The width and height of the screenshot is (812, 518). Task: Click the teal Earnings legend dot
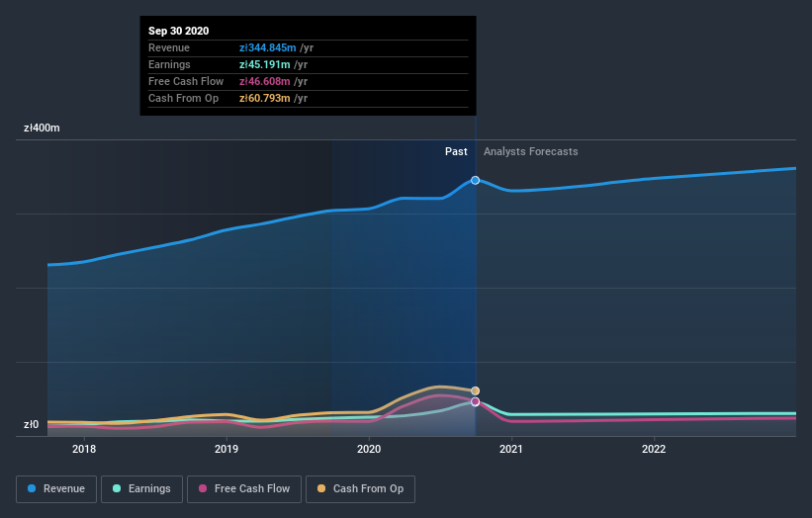click(117, 488)
